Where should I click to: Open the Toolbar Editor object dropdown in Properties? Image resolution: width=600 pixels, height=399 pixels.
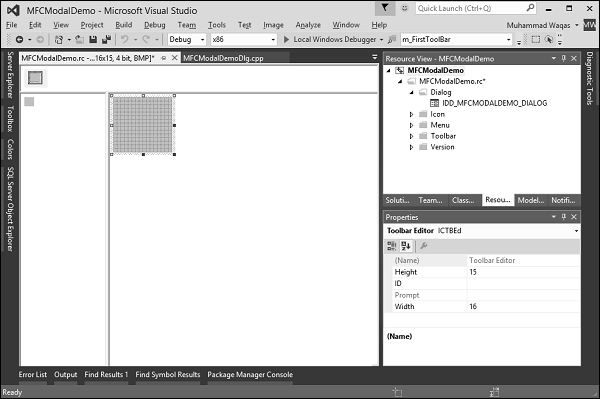tap(576, 231)
